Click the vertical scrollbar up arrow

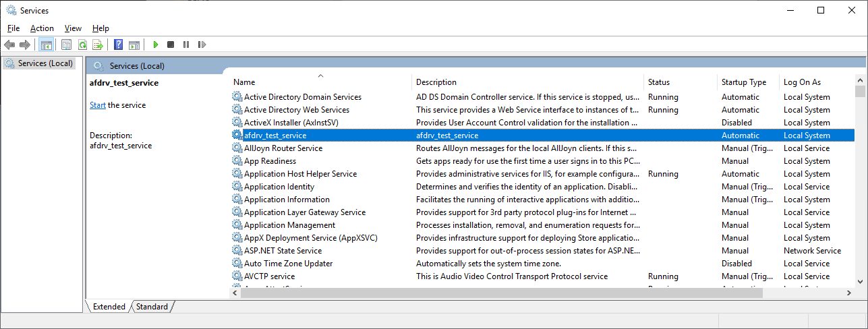pos(860,80)
